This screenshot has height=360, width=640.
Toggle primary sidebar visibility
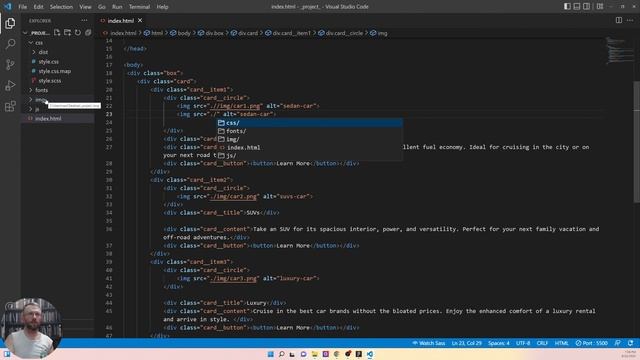tap(567, 7)
